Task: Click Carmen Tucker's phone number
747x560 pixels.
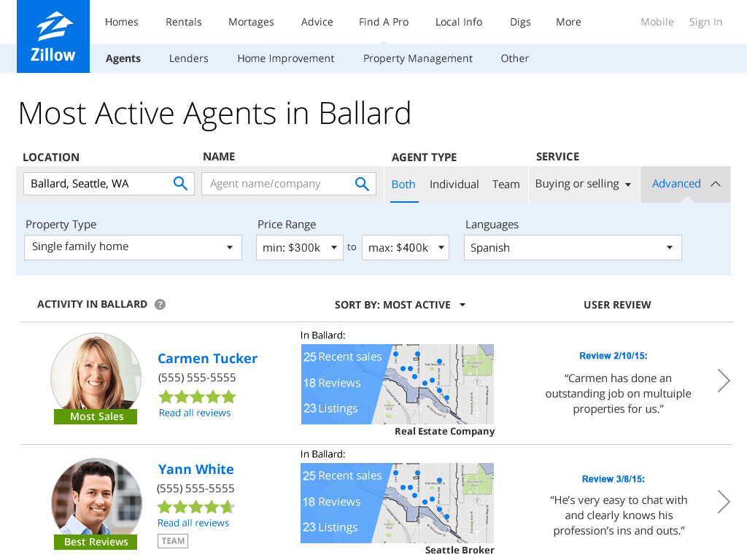Action: coord(197,378)
